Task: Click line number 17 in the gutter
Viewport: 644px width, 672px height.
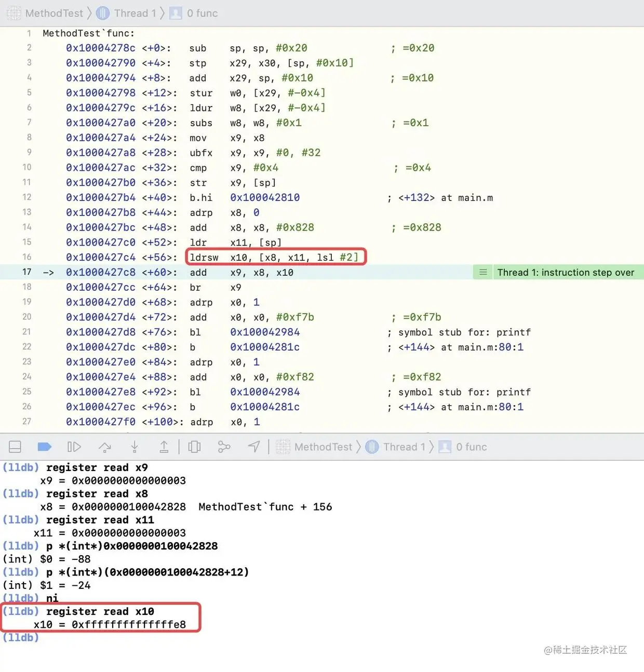Action: click(26, 272)
